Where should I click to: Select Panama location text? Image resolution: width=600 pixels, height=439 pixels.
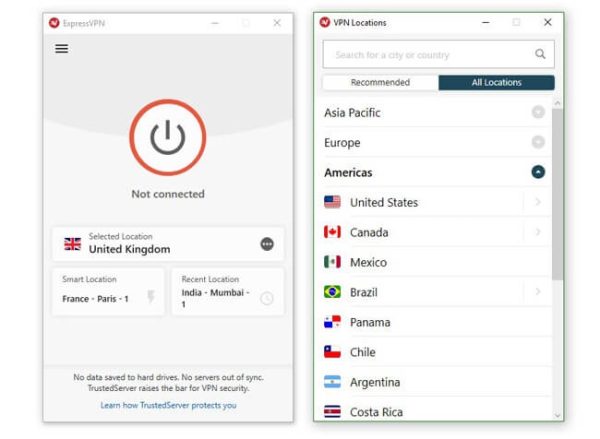point(370,322)
